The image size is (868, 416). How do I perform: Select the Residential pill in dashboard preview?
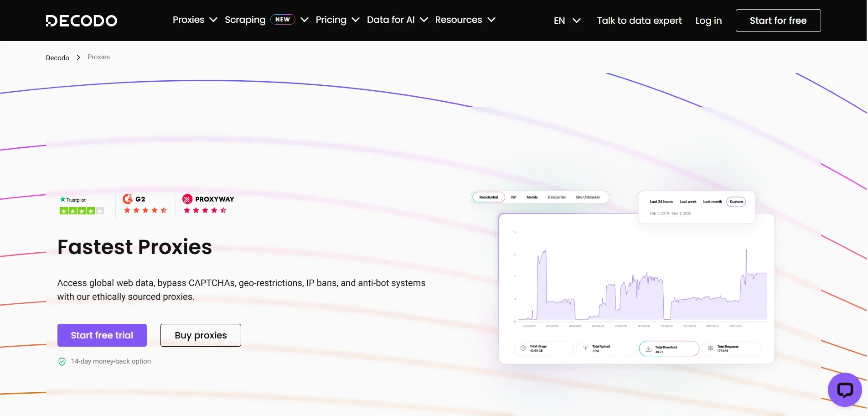pyautogui.click(x=488, y=197)
